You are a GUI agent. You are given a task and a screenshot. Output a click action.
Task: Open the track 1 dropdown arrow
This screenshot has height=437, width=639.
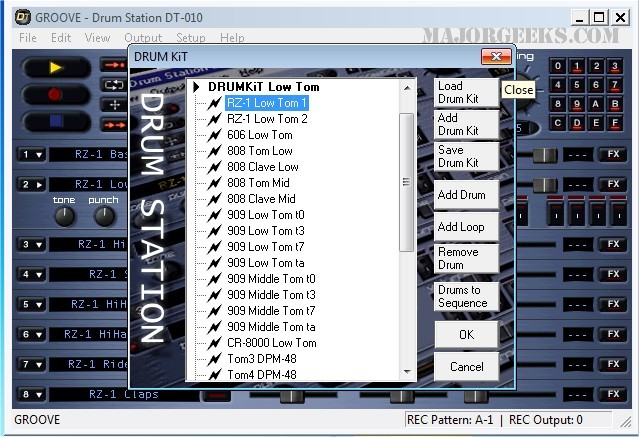pos(39,155)
